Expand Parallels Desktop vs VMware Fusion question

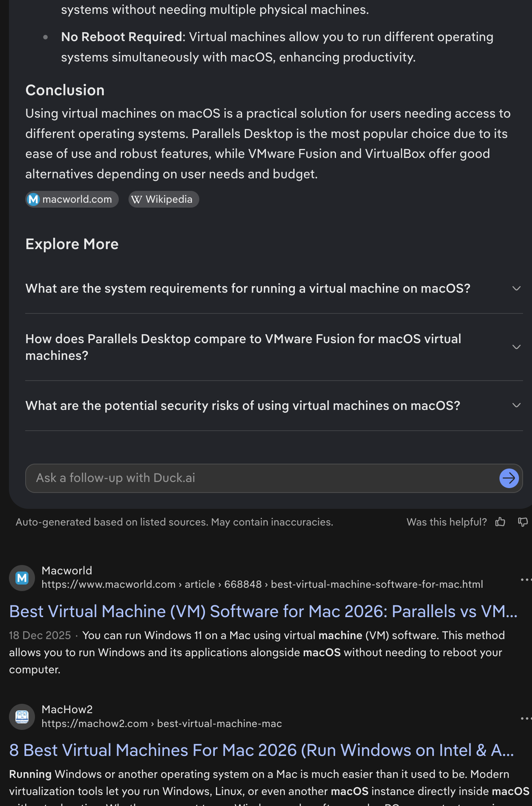tap(243, 347)
